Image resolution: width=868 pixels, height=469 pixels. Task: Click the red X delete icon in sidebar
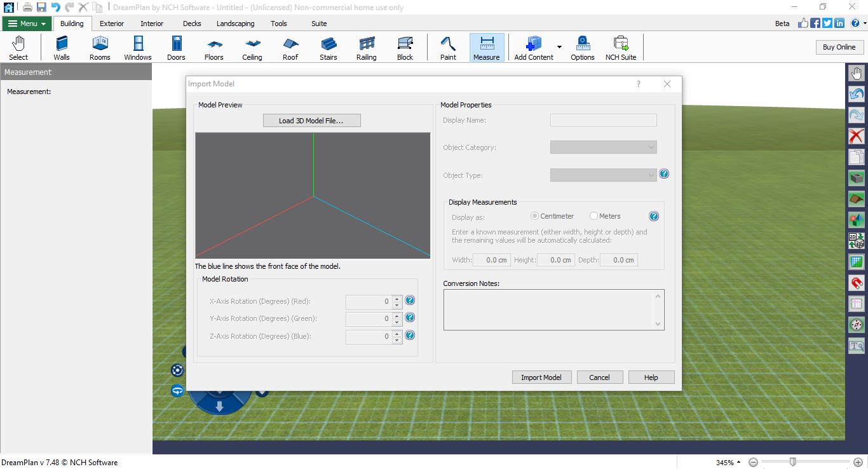[857, 136]
